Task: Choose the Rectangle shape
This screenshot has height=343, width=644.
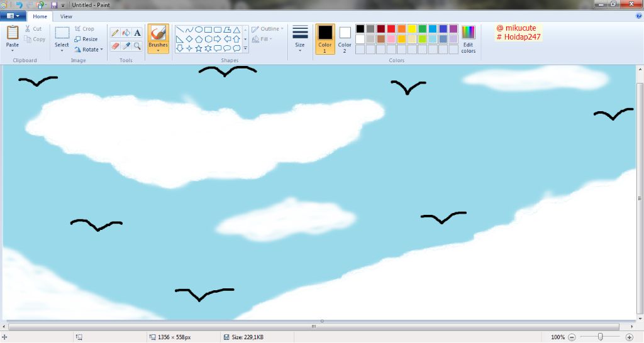Action: click(208, 30)
